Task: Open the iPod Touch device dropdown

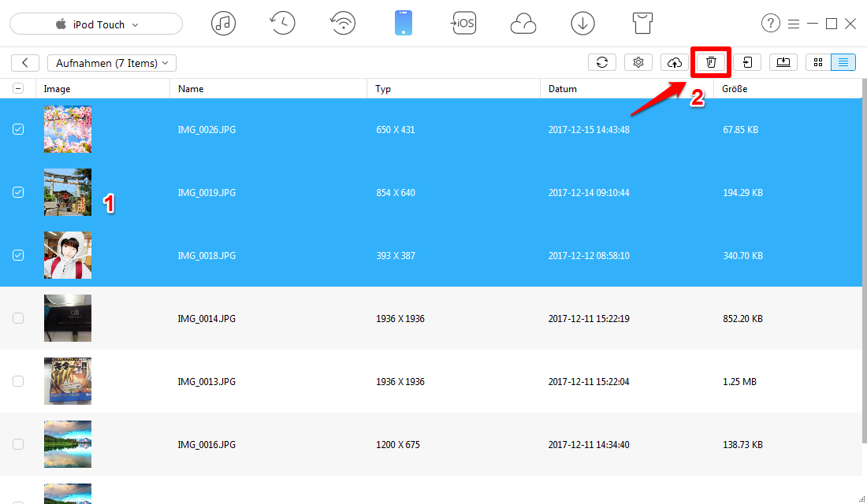Action: pos(96,24)
